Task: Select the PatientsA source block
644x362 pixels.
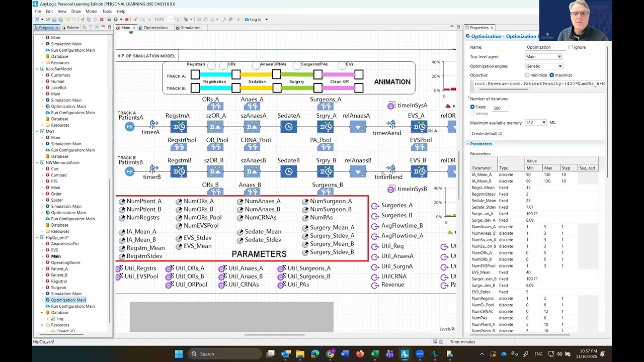Action: click(130, 127)
